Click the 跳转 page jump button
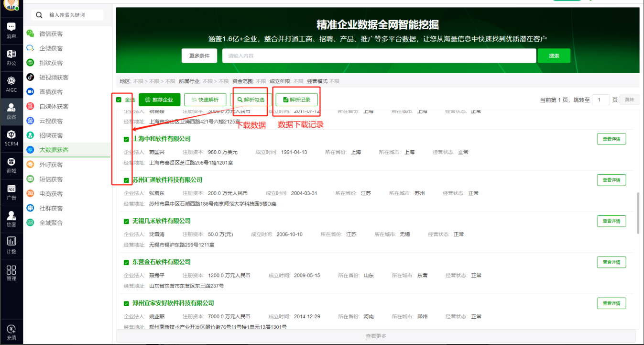The image size is (644, 345). pyautogui.click(x=629, y=100)
